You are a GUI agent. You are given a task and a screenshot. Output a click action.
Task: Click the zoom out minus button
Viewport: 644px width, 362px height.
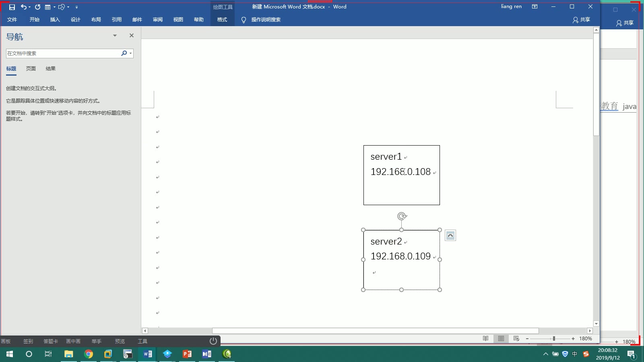527,339
